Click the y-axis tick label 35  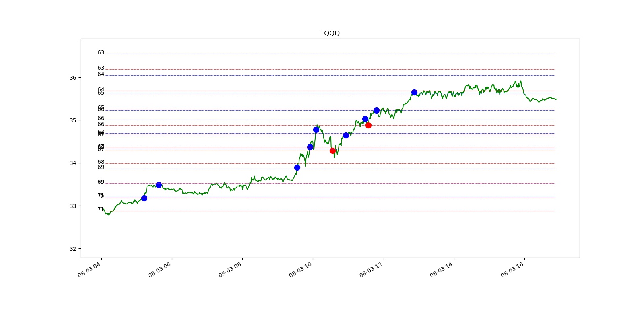click(x=73, y=120)
